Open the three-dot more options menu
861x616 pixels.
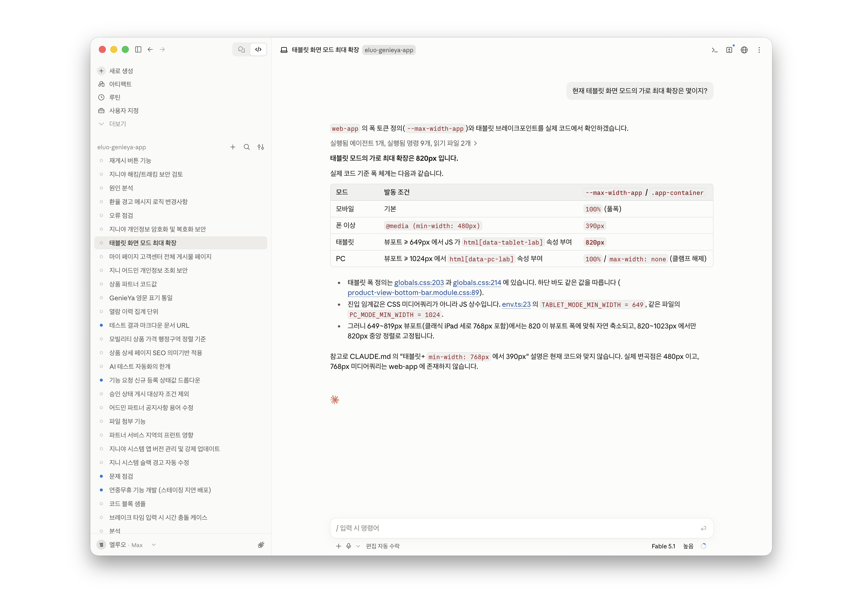click(759, 50)
